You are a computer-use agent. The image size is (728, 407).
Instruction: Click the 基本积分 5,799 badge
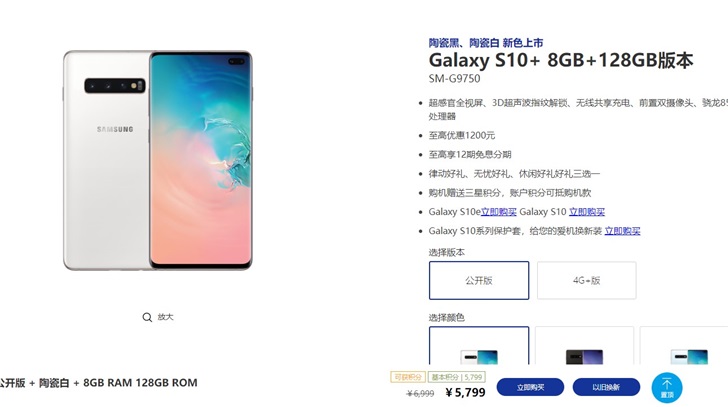pos(457,377)
